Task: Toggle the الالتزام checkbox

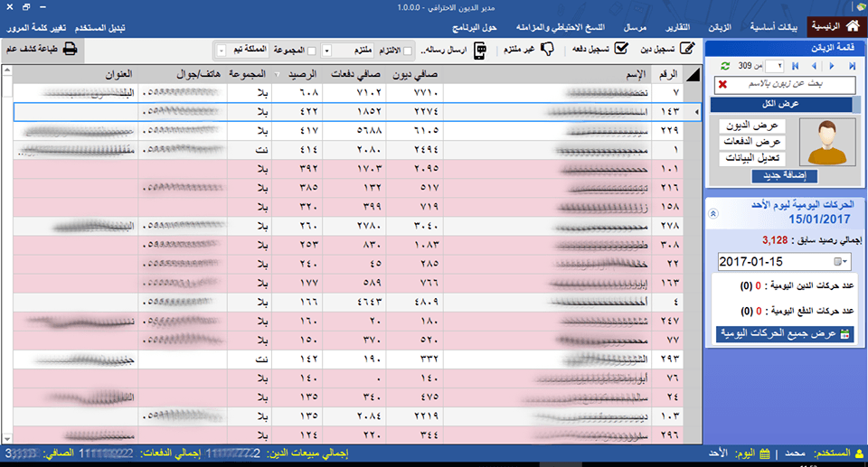Action: [x=408, y=51]
